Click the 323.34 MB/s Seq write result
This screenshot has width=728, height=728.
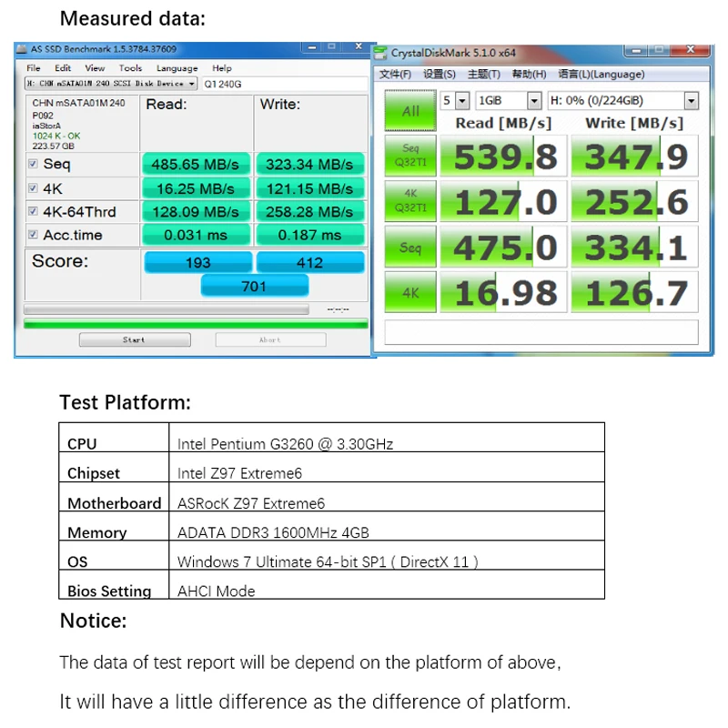pyautogui.click(x=310, y=164)
